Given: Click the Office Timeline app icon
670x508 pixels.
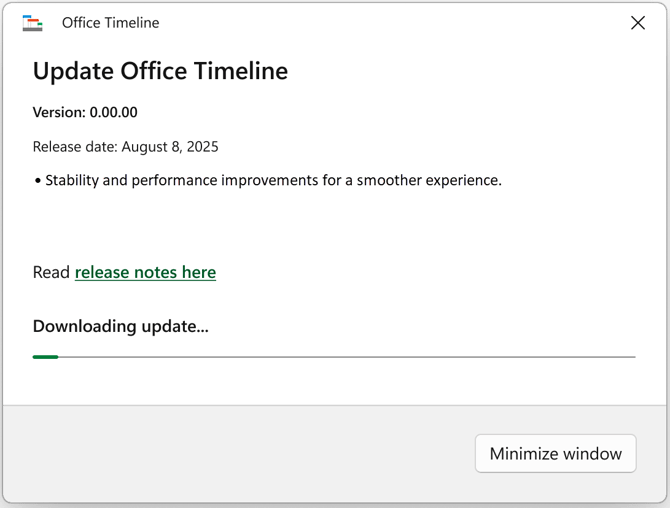Looking at the screenshot, I should [x=33, y=23].
